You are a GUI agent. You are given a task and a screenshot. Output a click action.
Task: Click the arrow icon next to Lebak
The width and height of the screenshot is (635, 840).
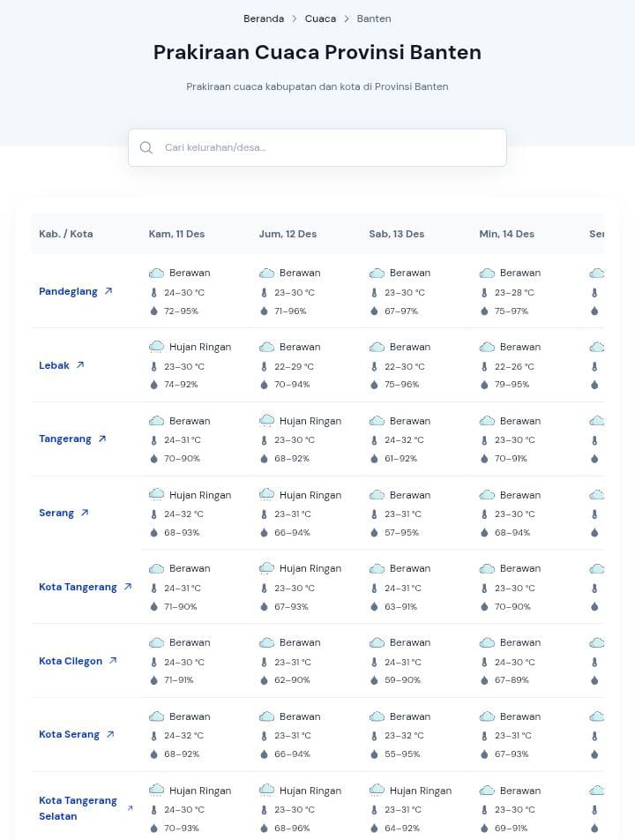(80, 365)
